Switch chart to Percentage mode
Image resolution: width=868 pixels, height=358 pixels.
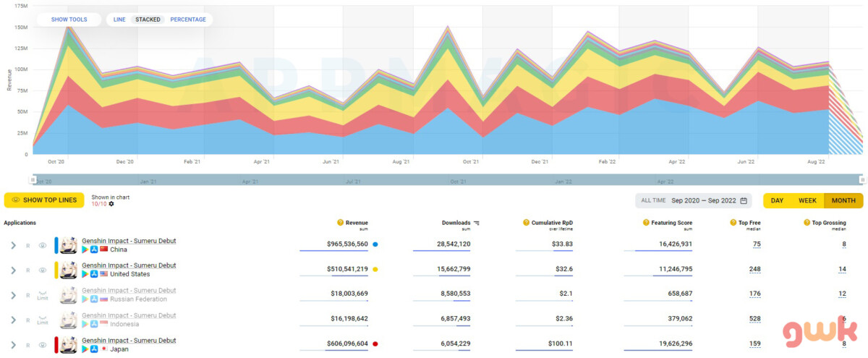[x=188, y=20]
